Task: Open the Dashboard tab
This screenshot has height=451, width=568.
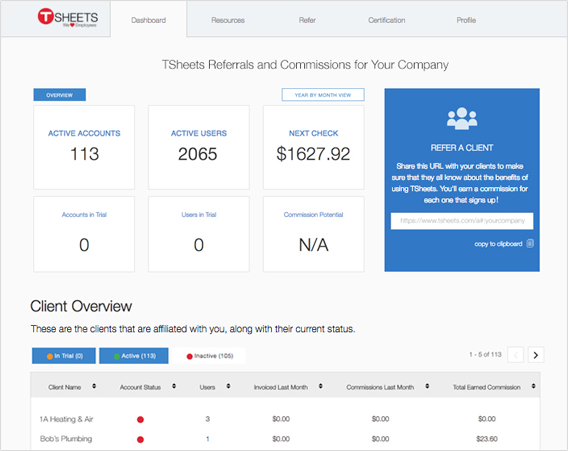Action: (149, 20)
